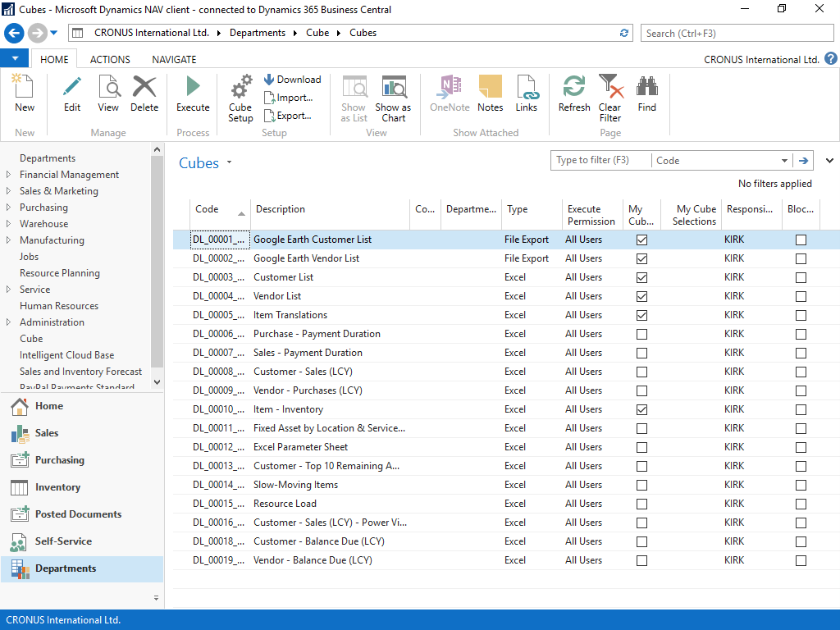Open the Home navigation pane button
The height and width of the screenshot is (630, 840).
click(81, 406)
